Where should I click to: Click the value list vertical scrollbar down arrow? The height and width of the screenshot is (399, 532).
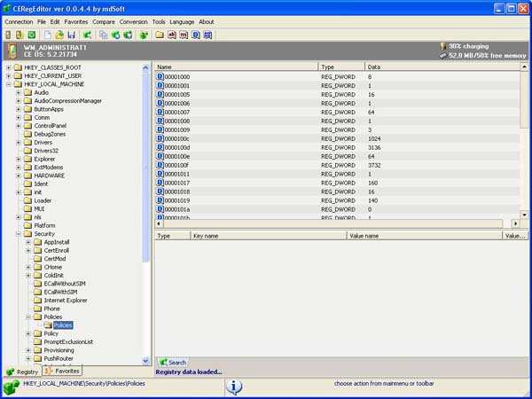(524, 215)
